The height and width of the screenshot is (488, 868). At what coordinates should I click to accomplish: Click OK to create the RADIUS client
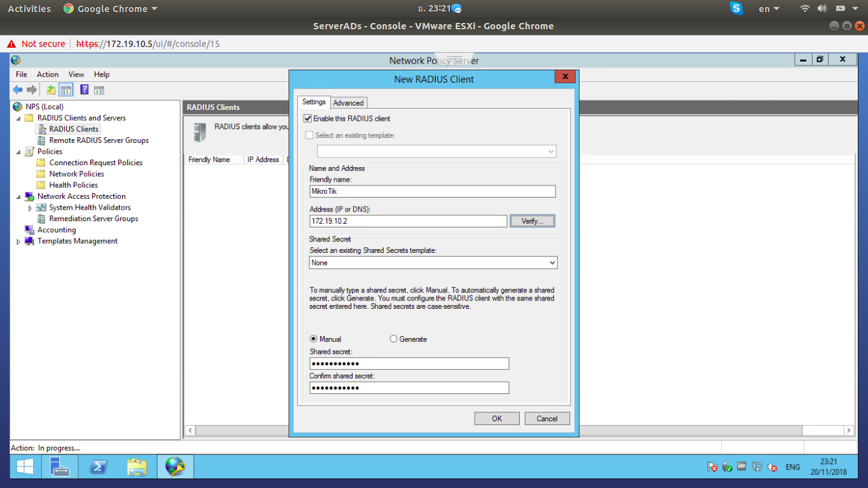497,419
